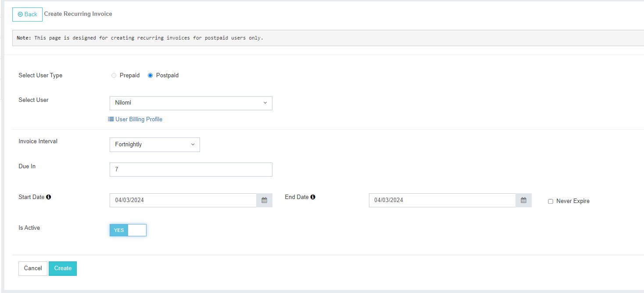
Task: Click the Create Recurring Invoice page title
Action: click(x=78, y=14)
